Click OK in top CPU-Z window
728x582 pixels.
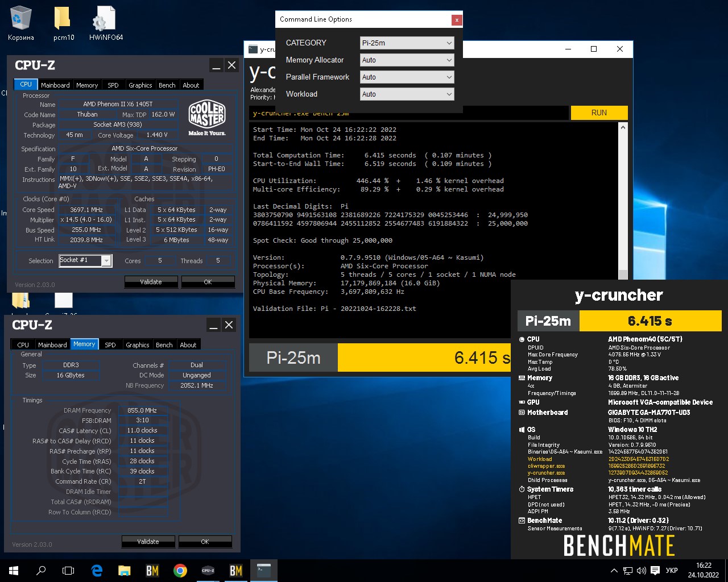tap(208, 282)
